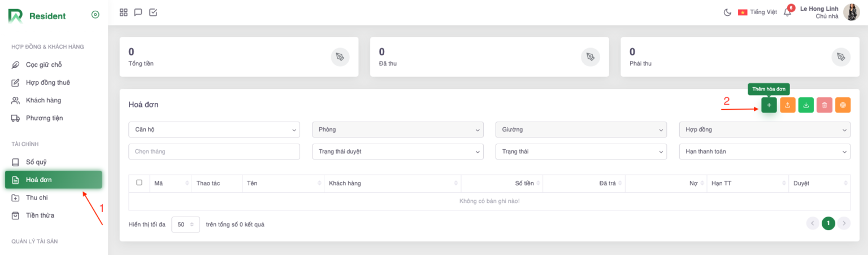
Task: Change page size stepper showing 50
Action: coord(185,224)
